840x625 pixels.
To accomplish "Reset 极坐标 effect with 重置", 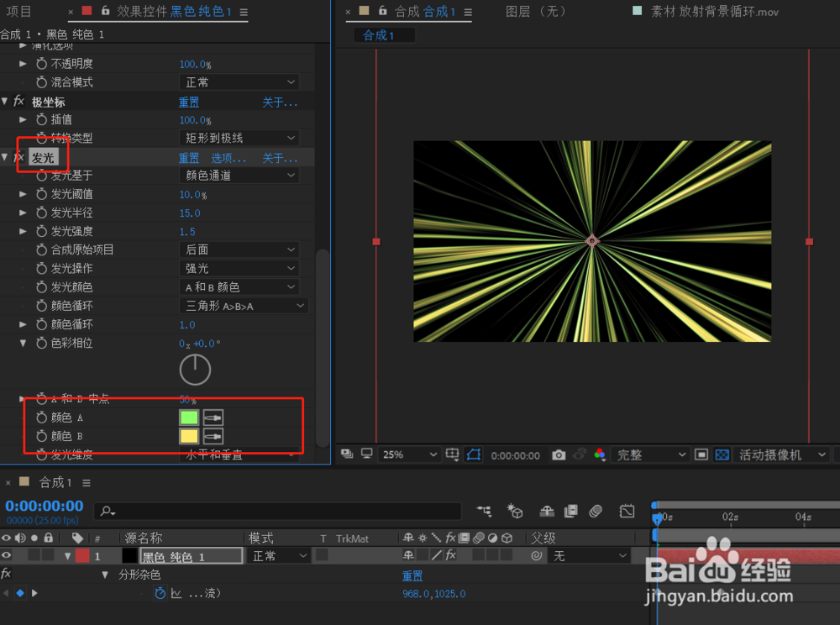I will (x=188, y=102).
